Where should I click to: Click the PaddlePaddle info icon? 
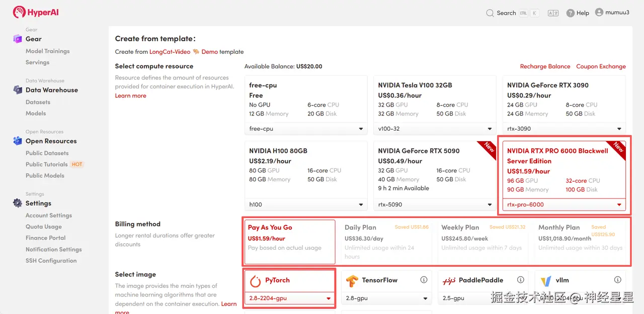520,280
